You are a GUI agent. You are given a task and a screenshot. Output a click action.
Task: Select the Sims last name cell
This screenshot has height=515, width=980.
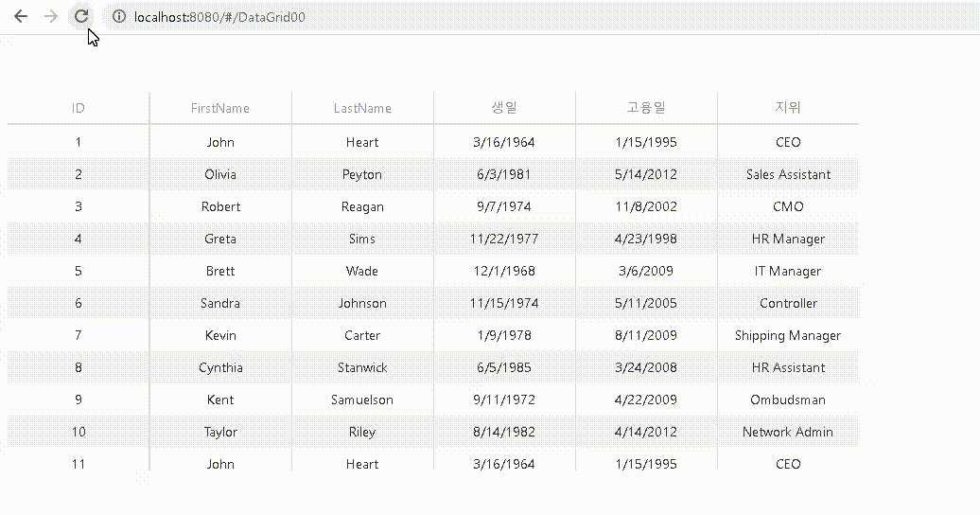[x=362, y=240]
